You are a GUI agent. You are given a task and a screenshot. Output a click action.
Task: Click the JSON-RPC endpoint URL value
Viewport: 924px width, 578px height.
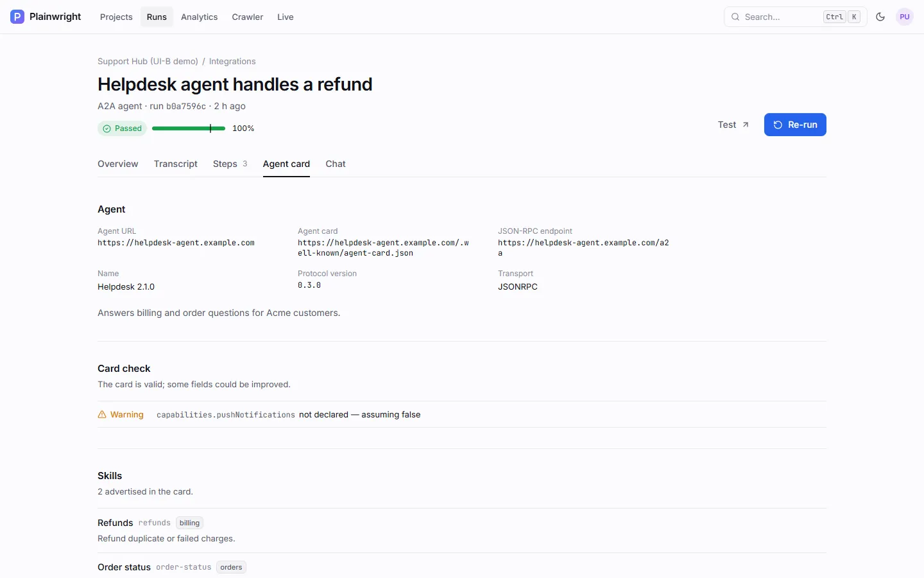[x=584, y=248]
